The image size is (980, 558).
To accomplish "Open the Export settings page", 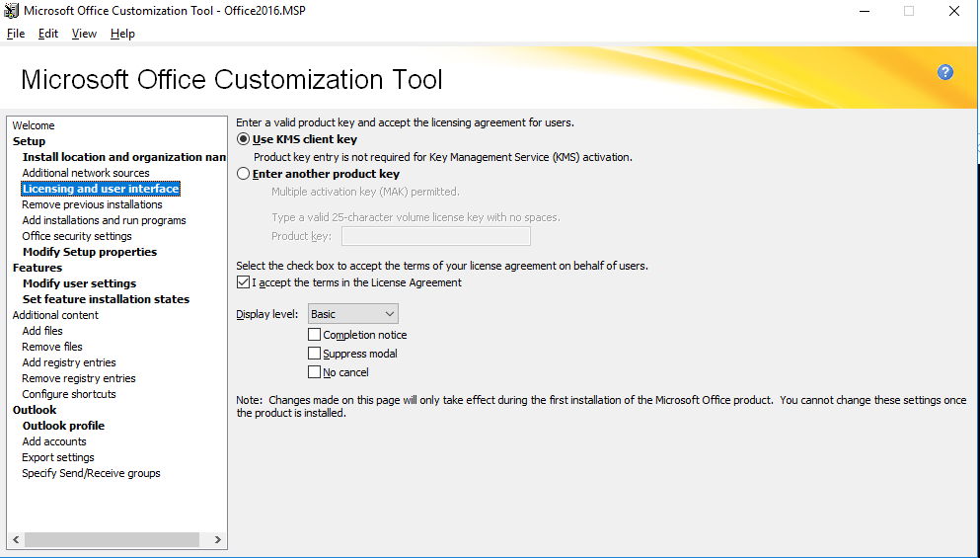I will pyautogui.click(x=58, y=457).
